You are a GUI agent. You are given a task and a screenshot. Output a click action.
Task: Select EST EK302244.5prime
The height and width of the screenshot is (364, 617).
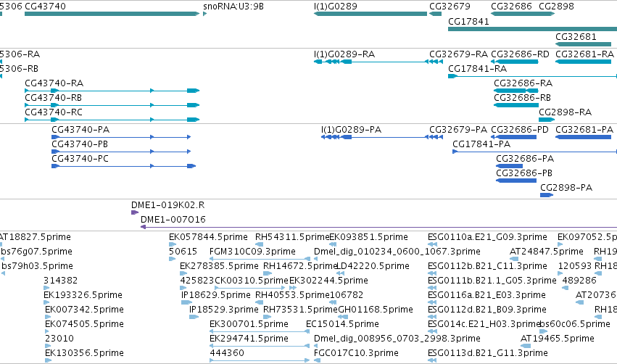click(x=292, y=288)
